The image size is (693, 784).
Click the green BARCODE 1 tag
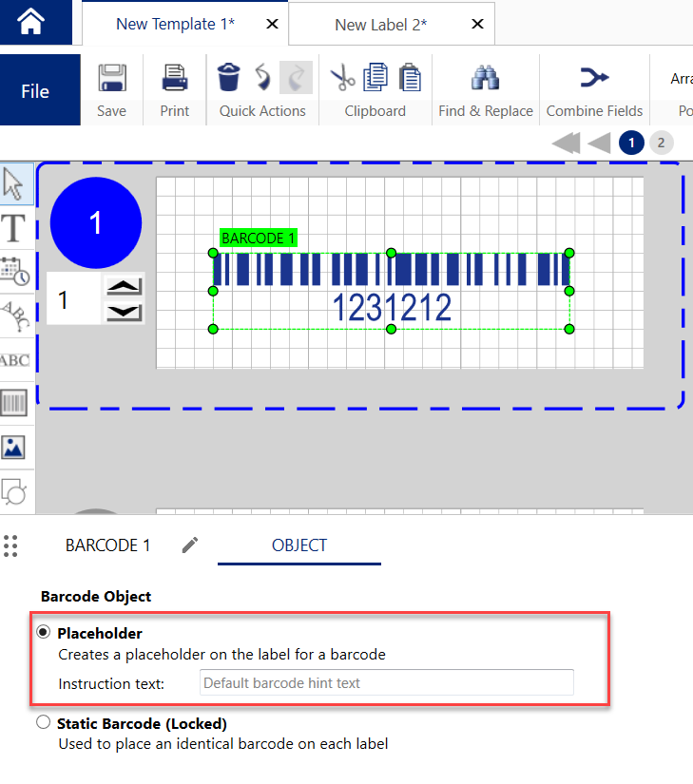[259, 238]
